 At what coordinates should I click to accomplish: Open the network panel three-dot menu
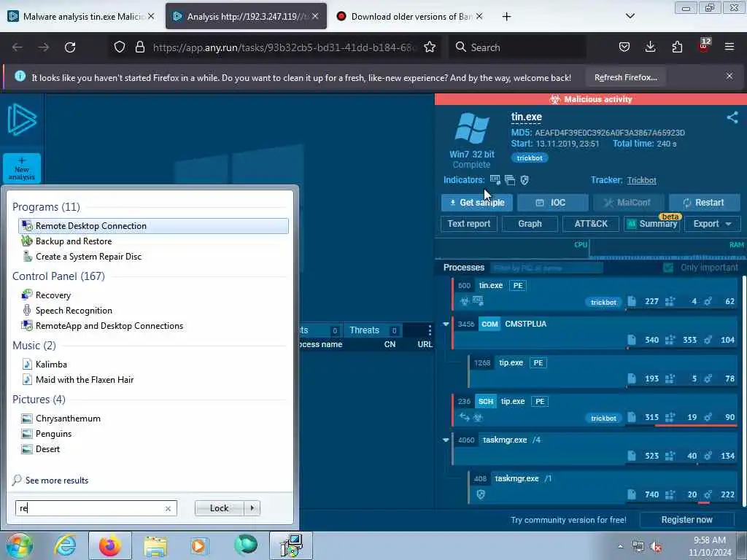point(430,330)
